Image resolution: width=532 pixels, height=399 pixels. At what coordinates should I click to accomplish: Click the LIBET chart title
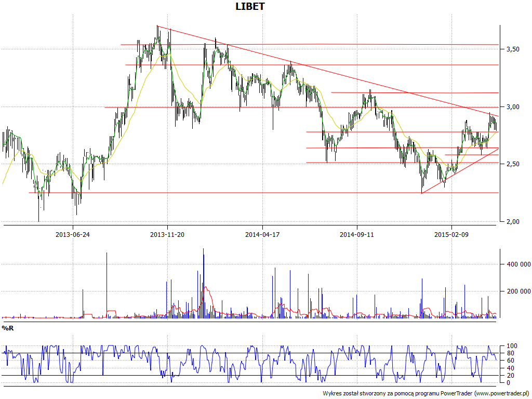pyautogui.click(x=250, y=6)
